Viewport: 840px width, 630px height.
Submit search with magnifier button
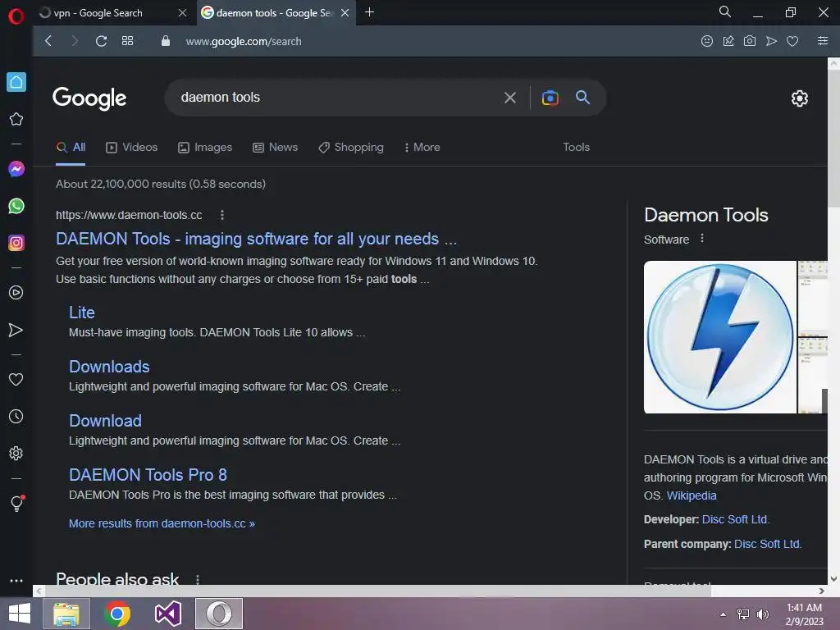point(583,98)
